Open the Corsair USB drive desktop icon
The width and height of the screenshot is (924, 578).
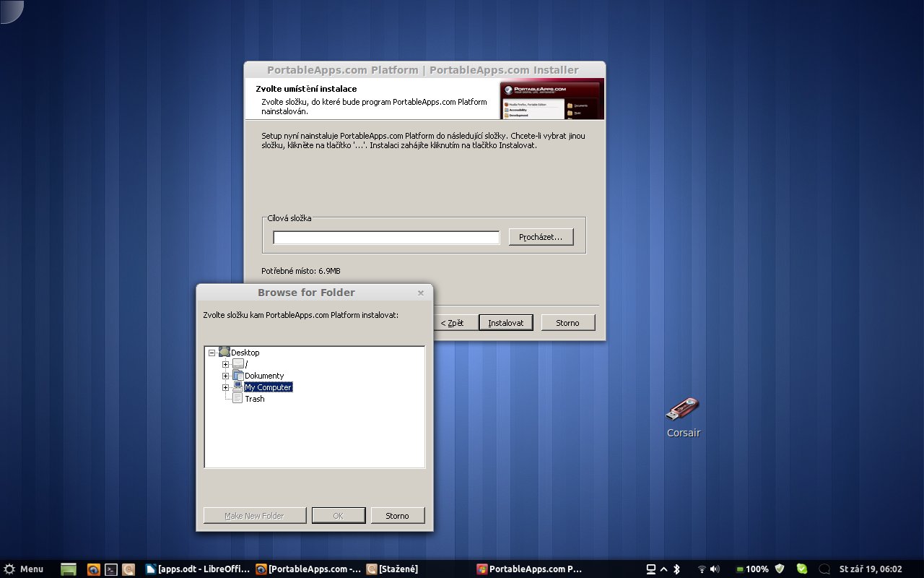pyautogui.click(x=682, y=410)
